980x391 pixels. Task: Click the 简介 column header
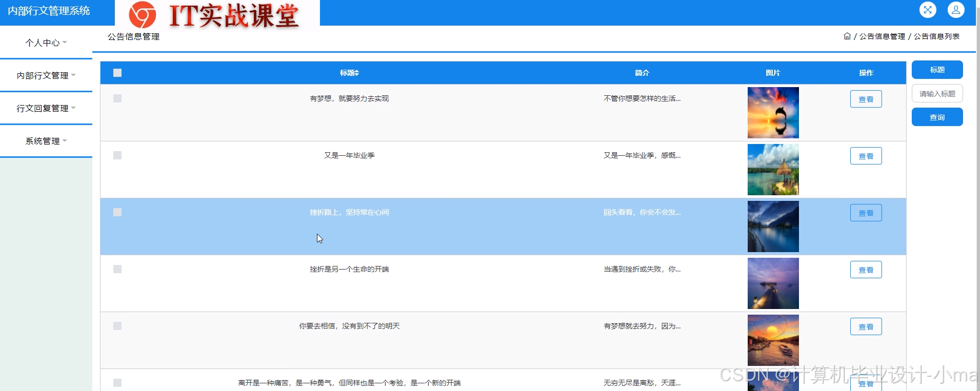(x=642, y=73)
